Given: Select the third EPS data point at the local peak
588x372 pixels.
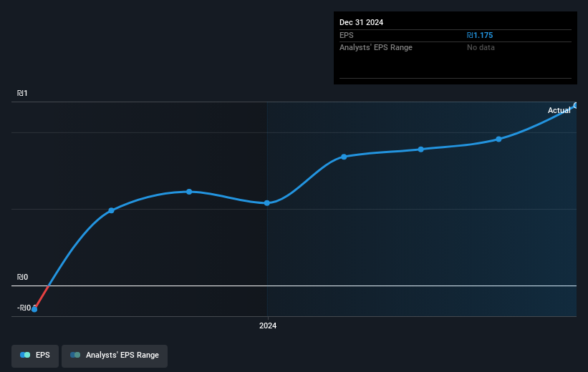Looking at the screenshot, I should click(189, 192).
